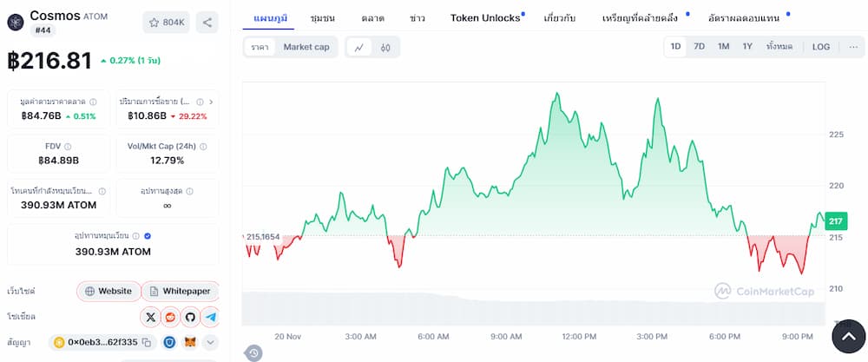868x362 pixels.
Task: Open the ชุมชน community tab
Action: [323, 17]
